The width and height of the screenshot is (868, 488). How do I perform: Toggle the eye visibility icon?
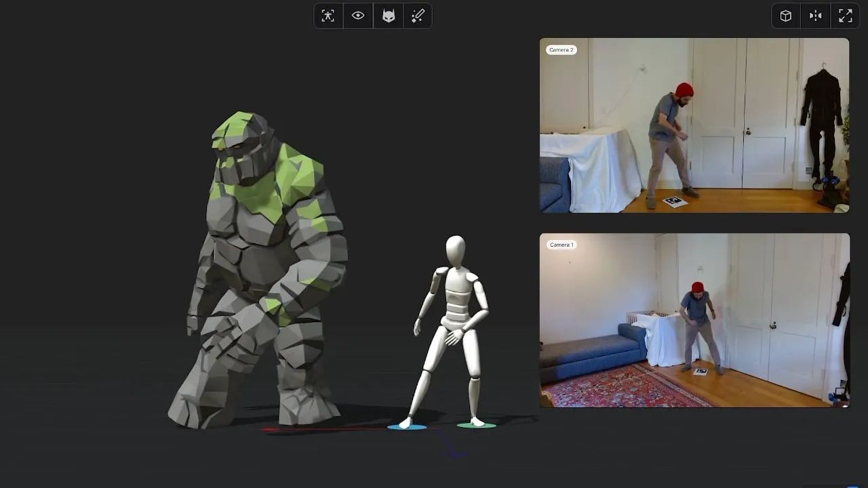358,16
